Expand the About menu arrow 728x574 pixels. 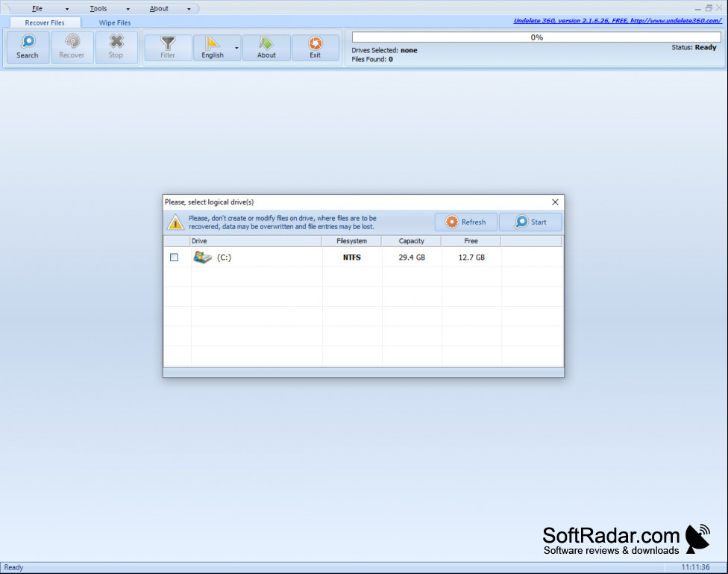189,9
